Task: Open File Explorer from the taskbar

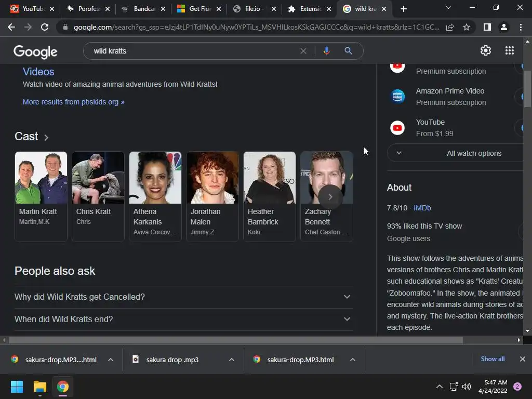Action: (x=39, y=387)
